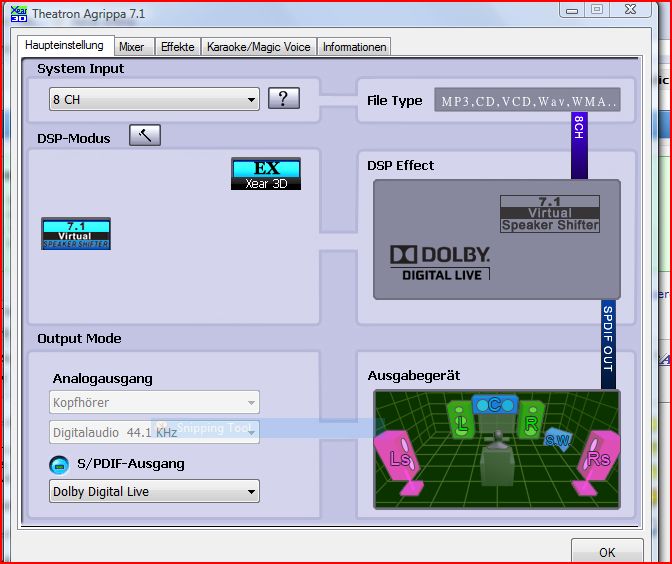Click the File Type field MP3,CD,VCD,Wav,WMA
This screenshot has width=672, height=564.
coord(527,100)
